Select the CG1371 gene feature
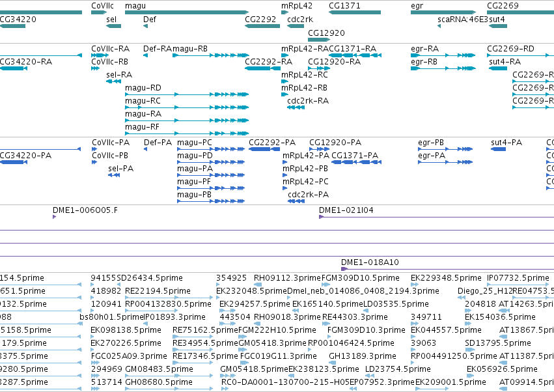 pos(355,12)
